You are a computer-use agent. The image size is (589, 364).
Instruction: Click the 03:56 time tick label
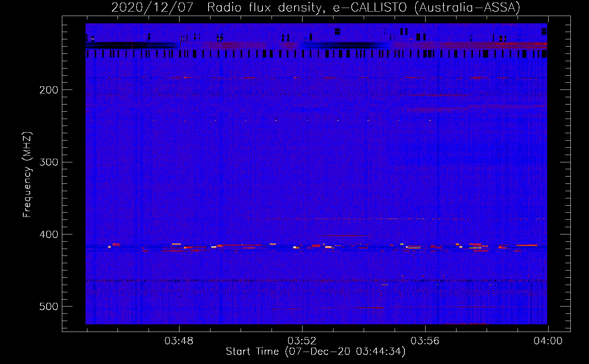tap(425, 341)
